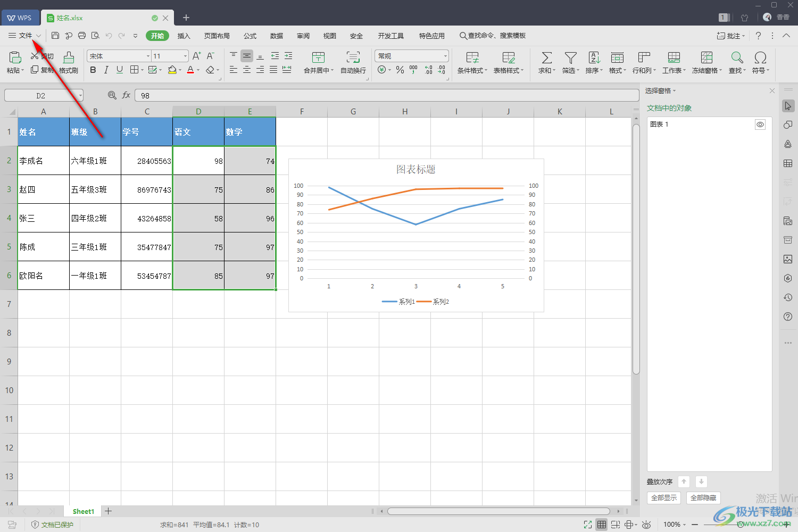This screenshot has height=532, width=798.
Task: Switch to 数据 ribbon tab
Action: (277, 36)
